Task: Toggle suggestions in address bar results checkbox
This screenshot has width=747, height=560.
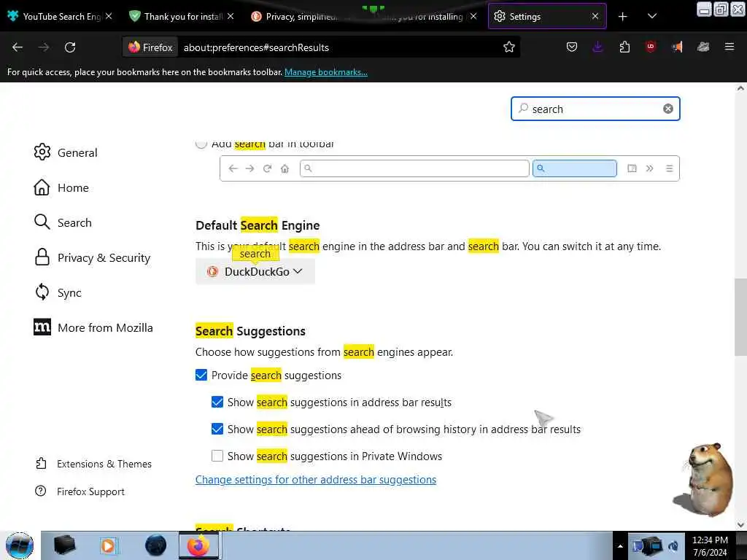Action: 217,402
